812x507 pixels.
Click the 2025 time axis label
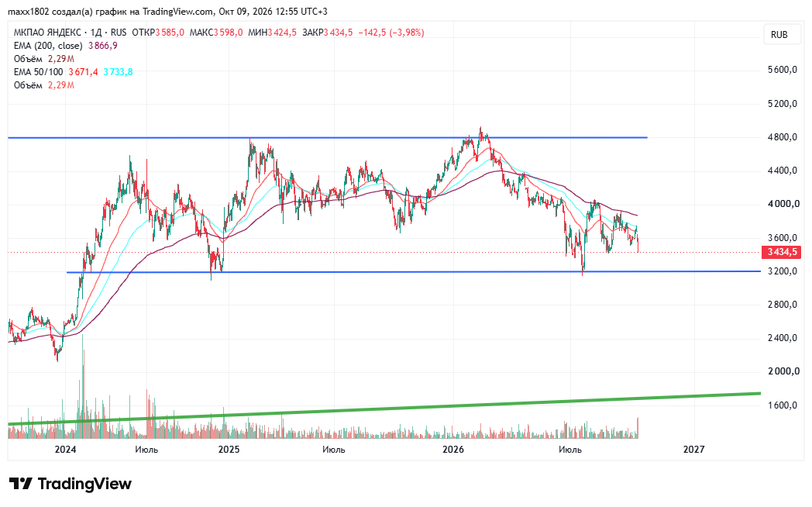[229, 449]
